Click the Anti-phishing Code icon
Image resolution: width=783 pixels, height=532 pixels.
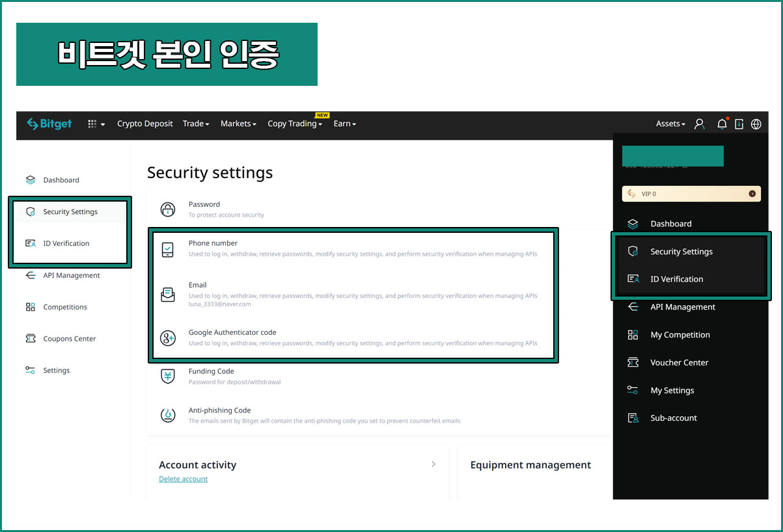(168, 414)
